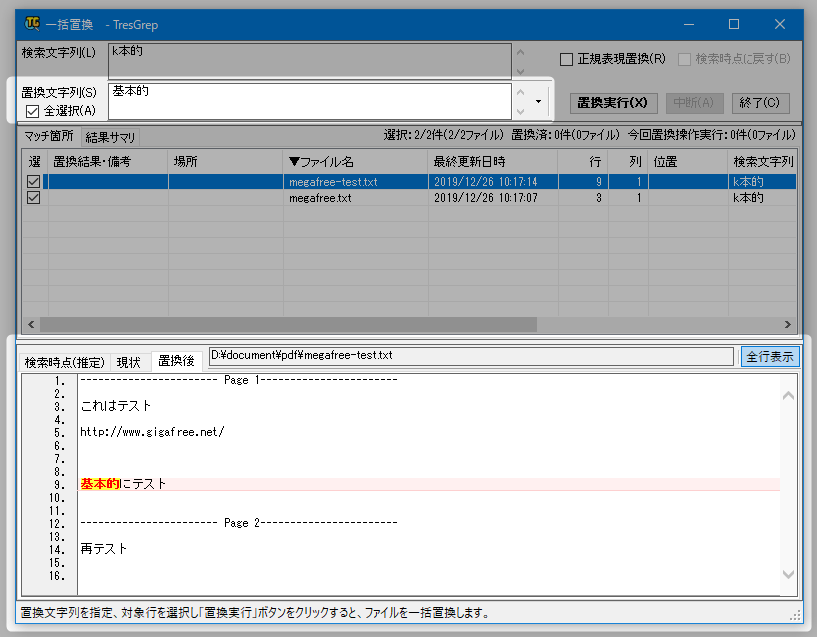Click the 位置 column header
The width and height of the screenshot is (817, 637).
tap(688, 162)
